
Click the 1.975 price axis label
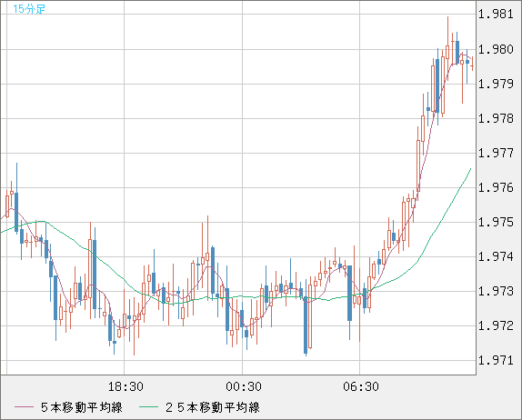pyautogui.click(x=496, y=222)
